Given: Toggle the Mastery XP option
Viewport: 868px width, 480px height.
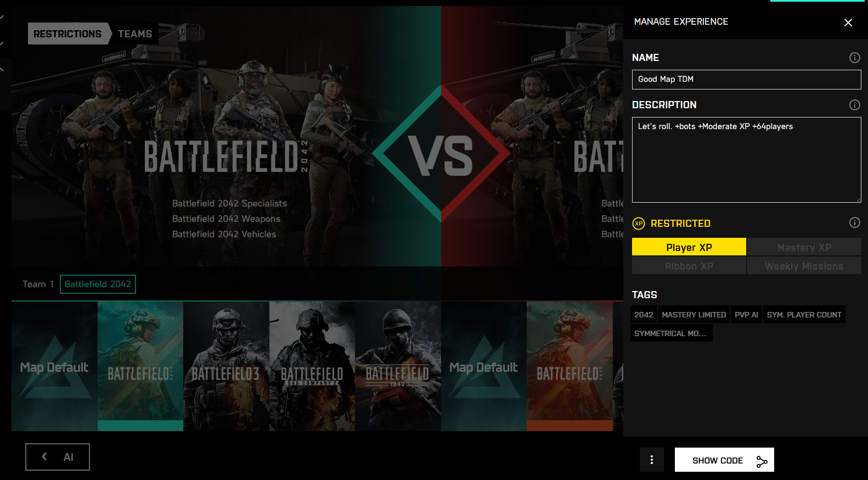Looking at the screenshot, I should (x=804, y=247).
